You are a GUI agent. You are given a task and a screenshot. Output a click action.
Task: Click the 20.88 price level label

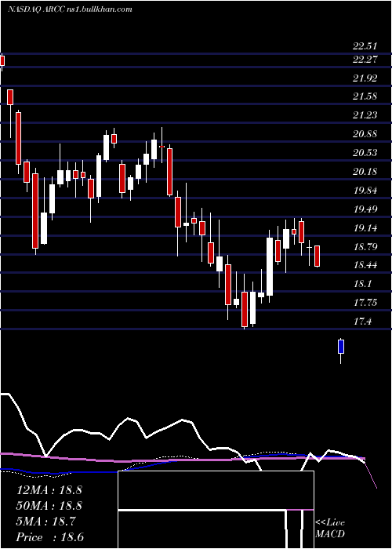pyautogui.click(x=365, y=134)
